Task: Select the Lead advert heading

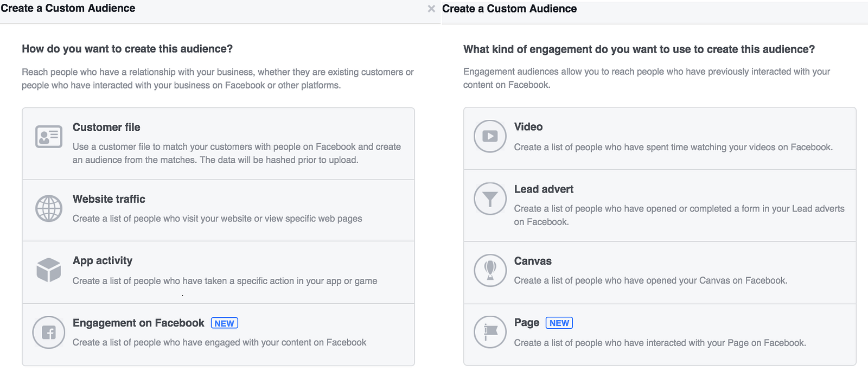Action: [544, 189]
